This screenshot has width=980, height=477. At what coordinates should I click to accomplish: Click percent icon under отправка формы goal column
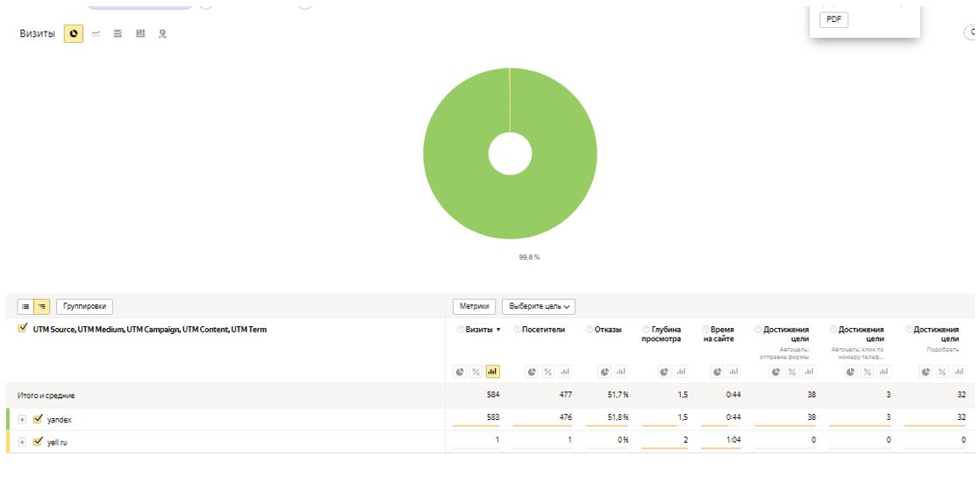pos(792,372)
